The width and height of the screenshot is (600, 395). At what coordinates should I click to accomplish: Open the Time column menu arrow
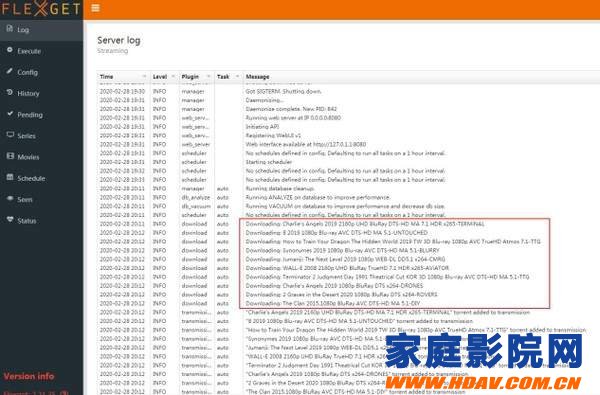[x=144, y=77]
